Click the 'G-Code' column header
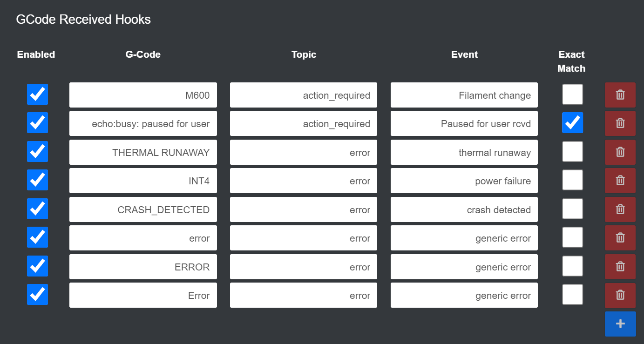 [x=143, y=54]
